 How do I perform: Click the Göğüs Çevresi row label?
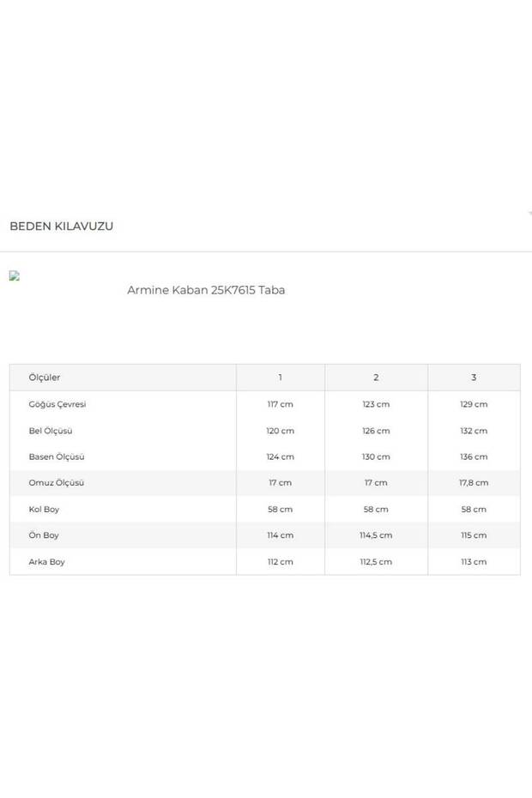pos(57,404)
